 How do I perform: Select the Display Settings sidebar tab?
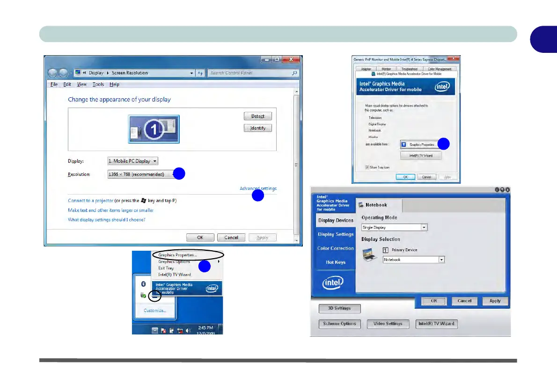click(336, 234)
